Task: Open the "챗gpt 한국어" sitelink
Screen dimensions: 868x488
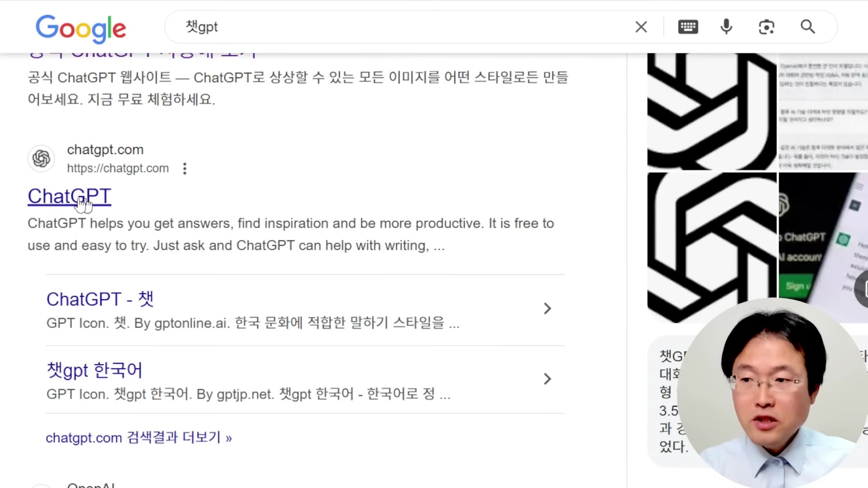Action: coord(94,370)
